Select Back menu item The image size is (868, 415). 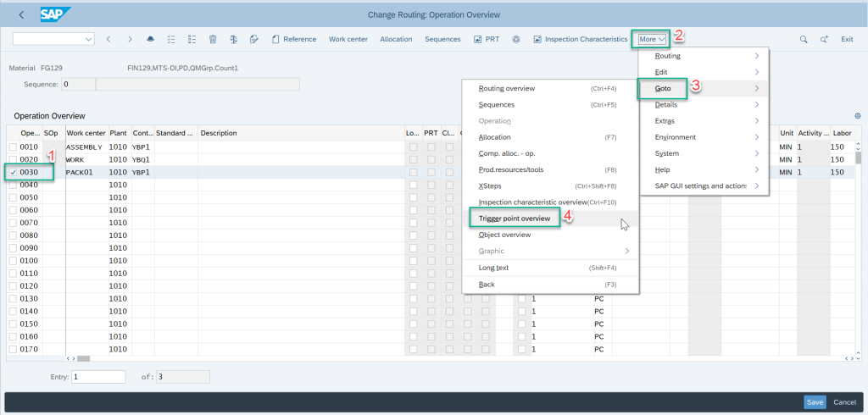551,285
